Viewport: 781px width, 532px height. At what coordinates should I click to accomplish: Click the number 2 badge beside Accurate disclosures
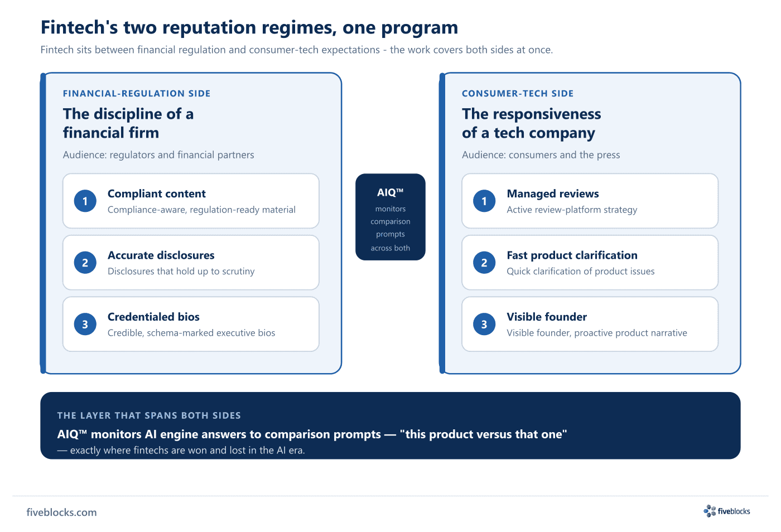pyautogui.click(x=85, y=263)
